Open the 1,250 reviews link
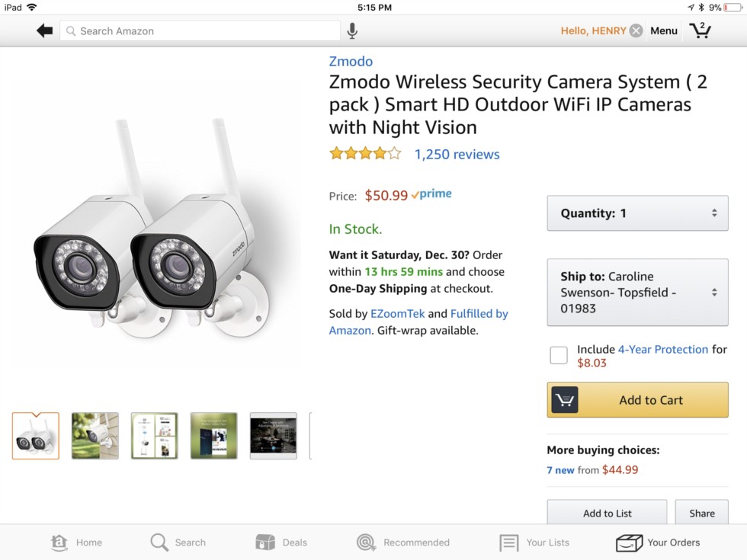Viewport: 747px width, 560px height. [457, 154]
